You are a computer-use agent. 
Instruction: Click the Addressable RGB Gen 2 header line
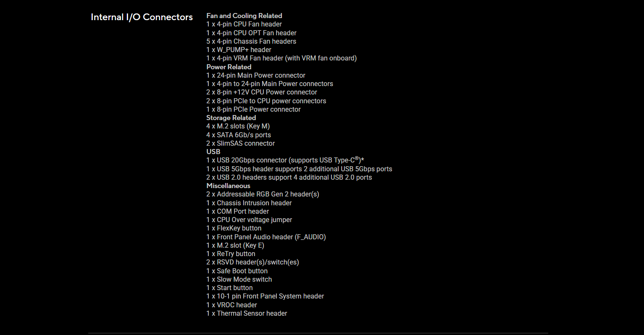pyautogui.click(x=263, y=194)
